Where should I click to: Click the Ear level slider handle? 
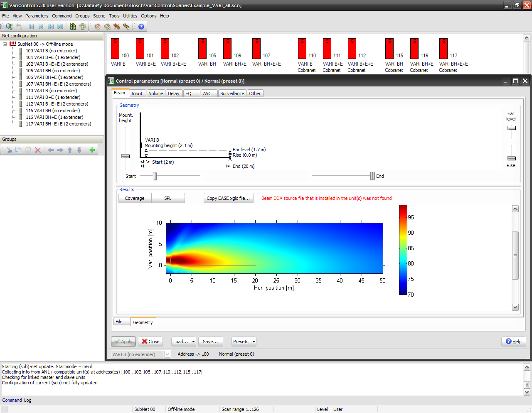tap(512, 128)
